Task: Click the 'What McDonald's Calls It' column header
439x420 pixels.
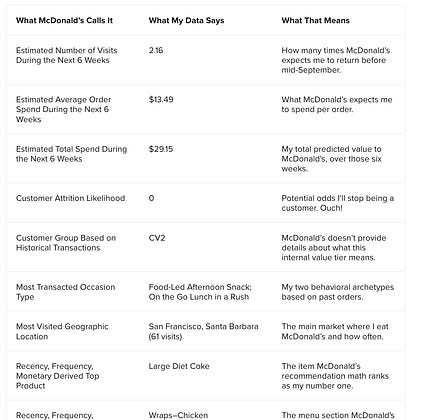Action: [64, 20]
